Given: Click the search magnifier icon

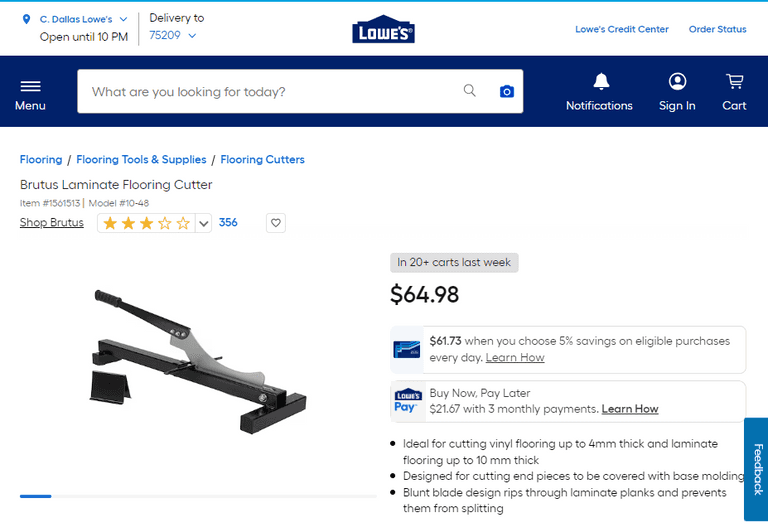Looking at the screenshot, I should pyautogui.click(x=470, y=91).
